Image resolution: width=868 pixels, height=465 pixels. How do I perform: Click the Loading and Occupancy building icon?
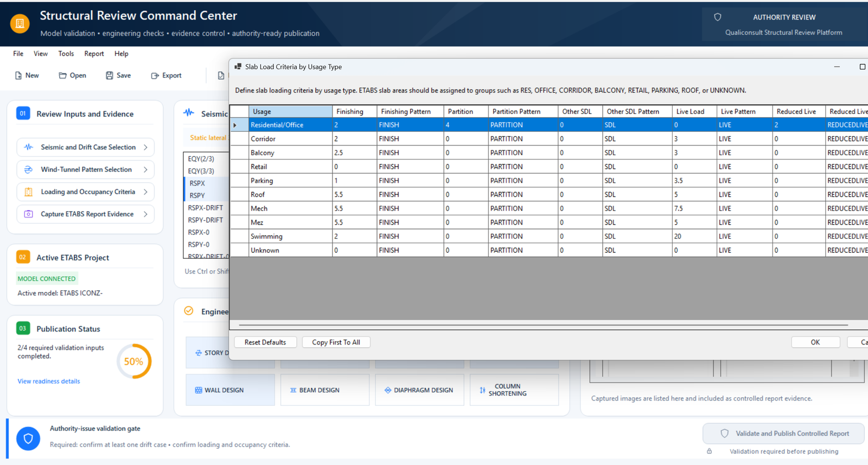29,192
